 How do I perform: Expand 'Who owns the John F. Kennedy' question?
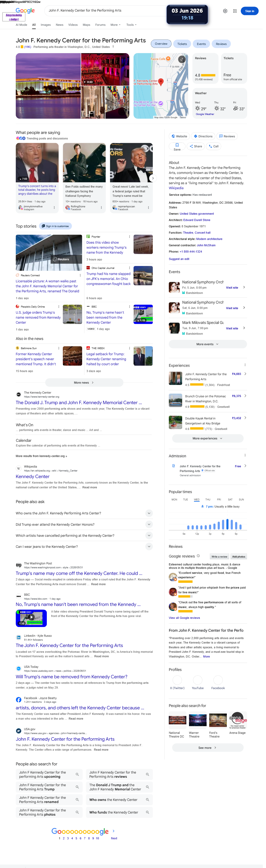[x=84, y=513]
